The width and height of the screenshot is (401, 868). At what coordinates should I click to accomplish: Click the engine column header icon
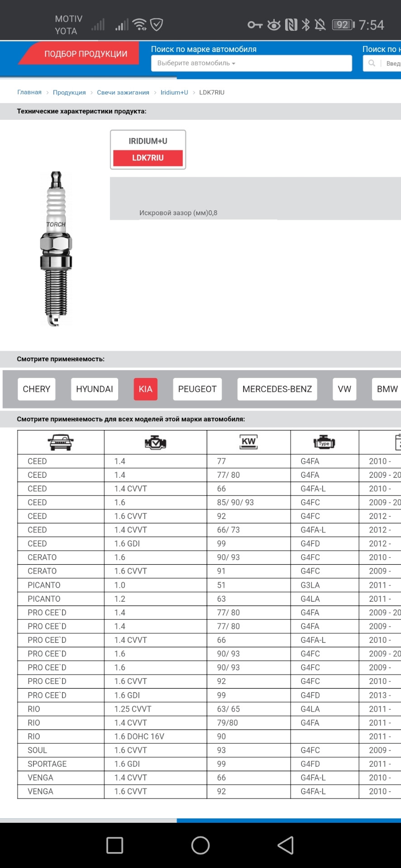[x=156, y=443]
